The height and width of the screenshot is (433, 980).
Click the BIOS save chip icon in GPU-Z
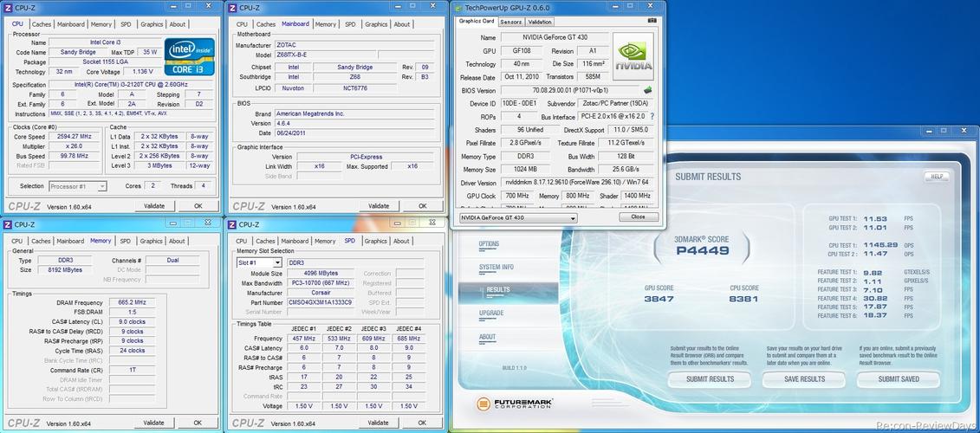(x=648, y=90)
